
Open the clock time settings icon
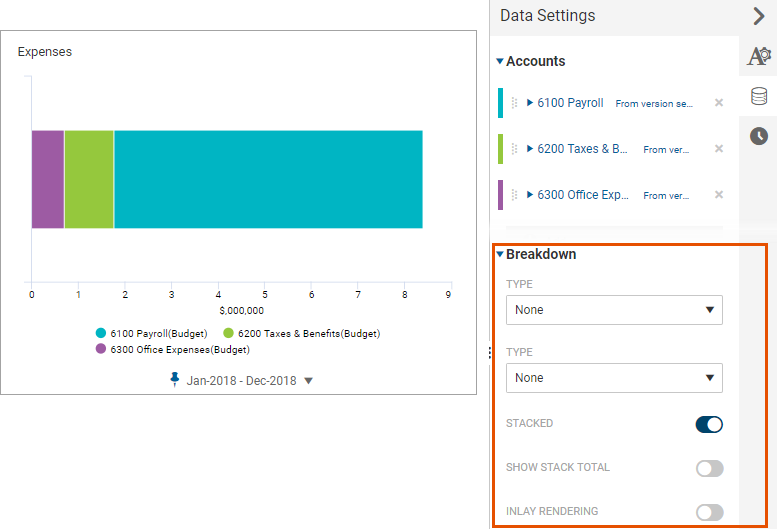[x=759, y=136]
